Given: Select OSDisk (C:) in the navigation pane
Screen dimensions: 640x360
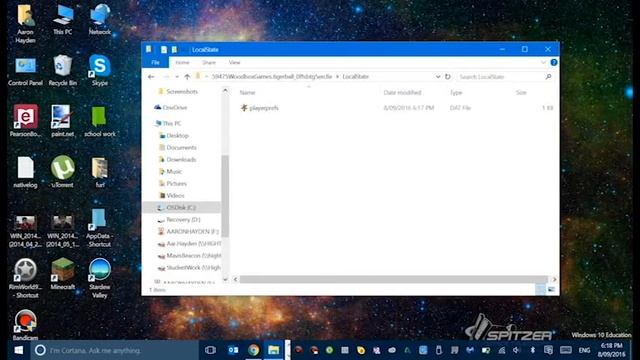Looking at the screenshot, I should click(x=182, y=208).
